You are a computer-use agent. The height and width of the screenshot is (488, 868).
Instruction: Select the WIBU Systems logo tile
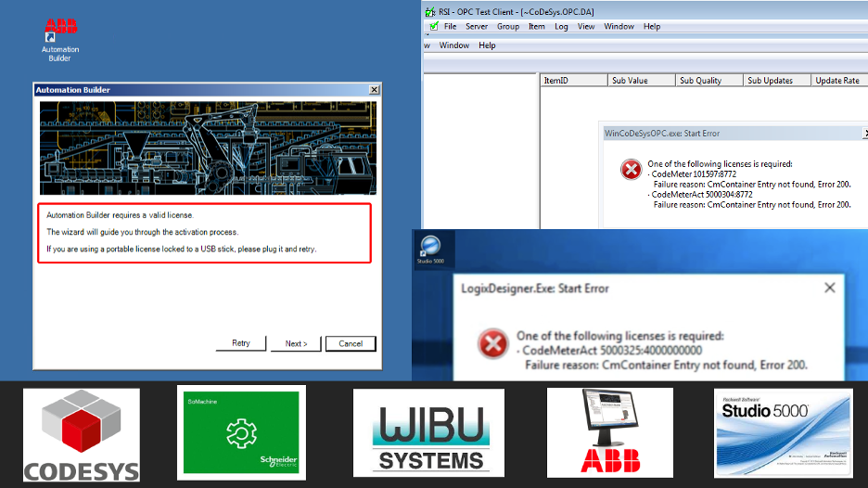pos(428,433)
